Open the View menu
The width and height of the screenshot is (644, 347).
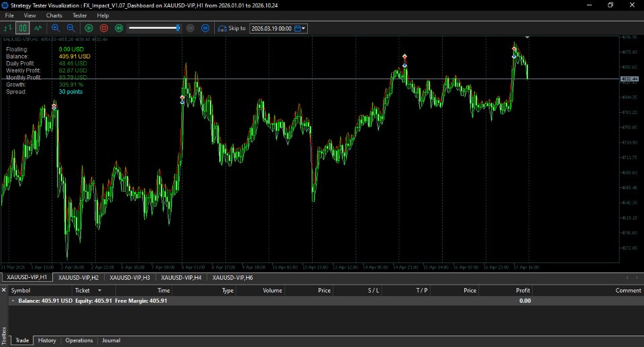tap(30, 15)
